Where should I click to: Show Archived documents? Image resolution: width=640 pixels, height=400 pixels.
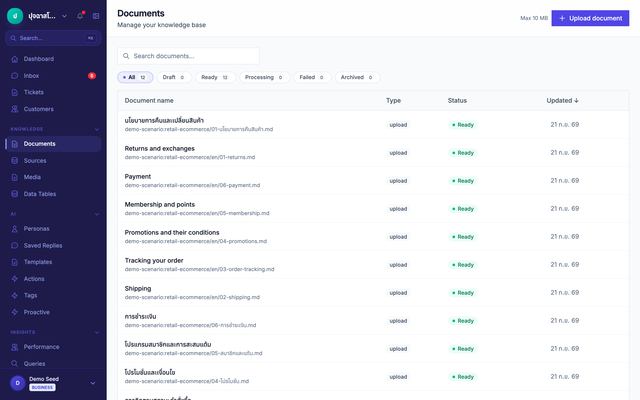358,77
